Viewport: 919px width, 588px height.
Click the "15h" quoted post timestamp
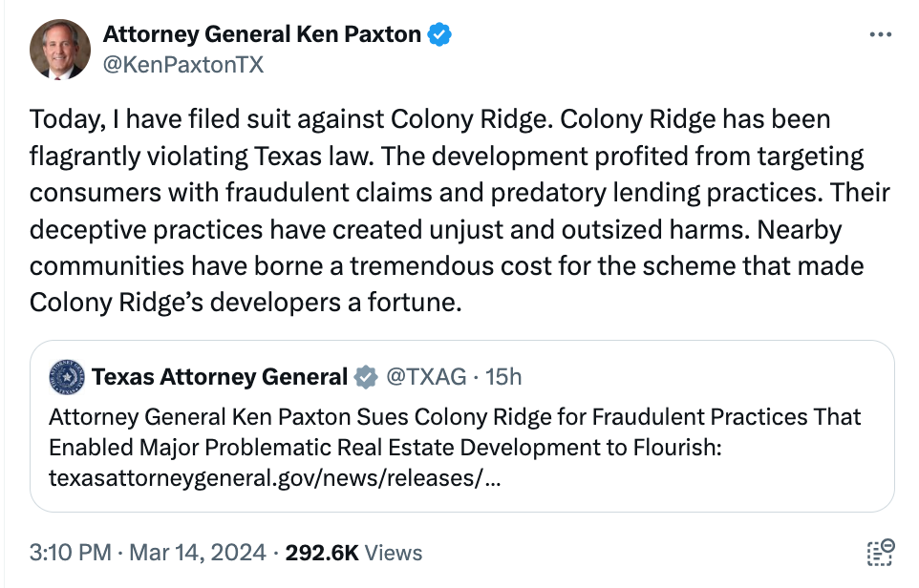pyautogui.click(x=503, y=378)
